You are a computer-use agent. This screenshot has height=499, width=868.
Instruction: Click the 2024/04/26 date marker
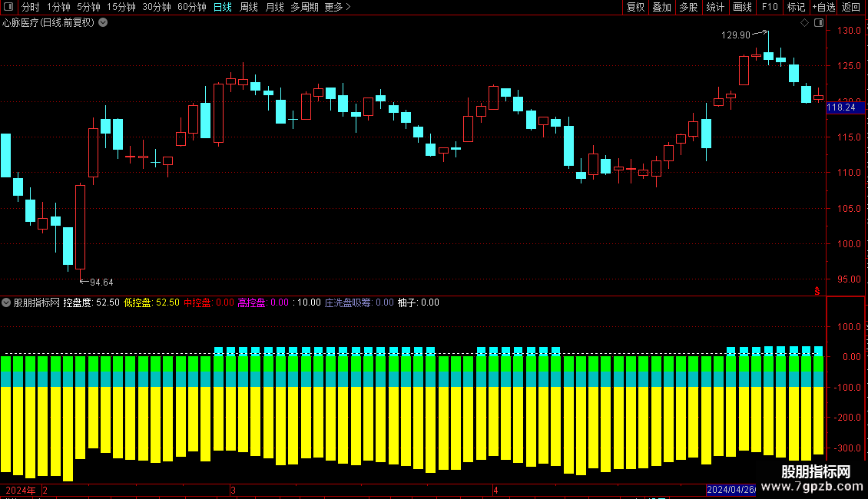pos(731,490)
